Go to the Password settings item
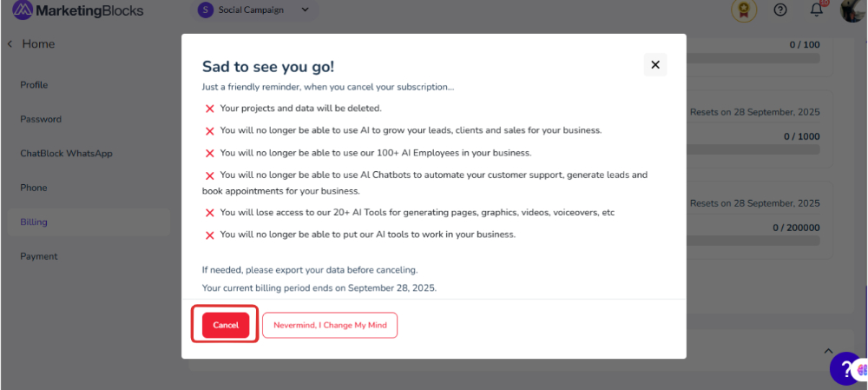 (x=41, y=119)
